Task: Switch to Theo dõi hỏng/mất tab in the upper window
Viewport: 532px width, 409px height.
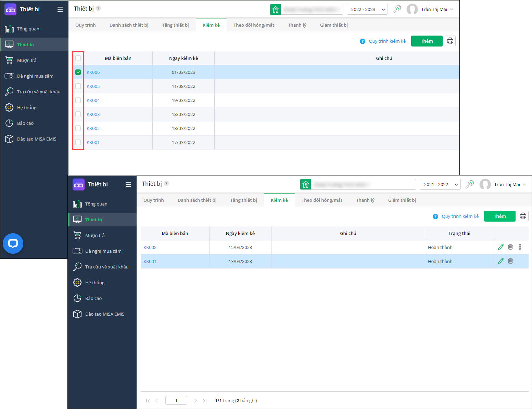Action: [x=254, y=25]
